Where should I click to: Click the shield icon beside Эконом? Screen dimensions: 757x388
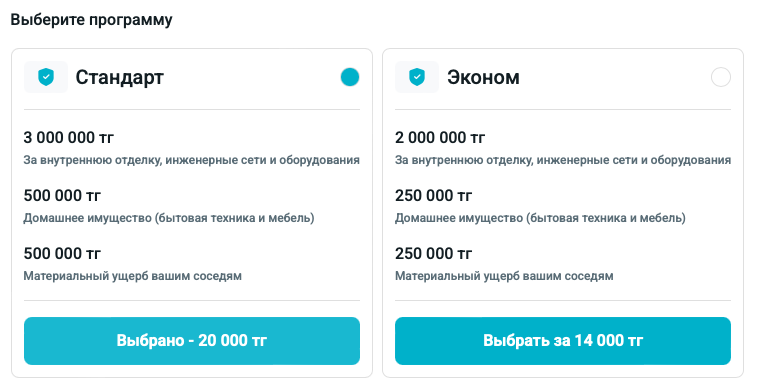click(417, 77)
